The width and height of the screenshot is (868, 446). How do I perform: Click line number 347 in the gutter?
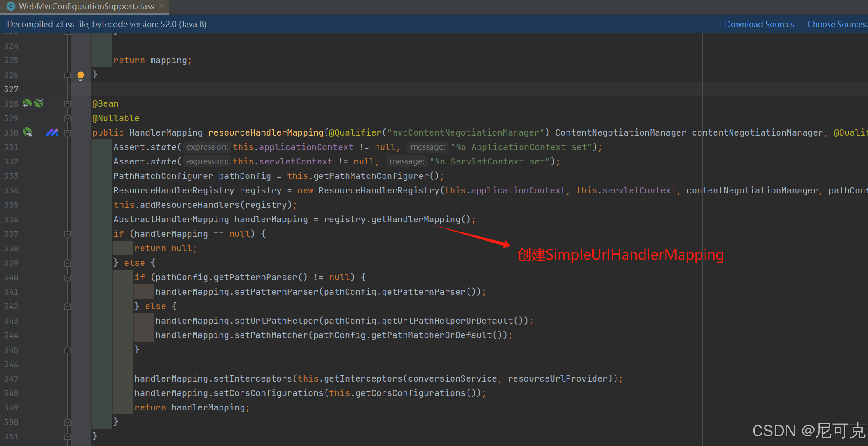(x=11, y=378)
